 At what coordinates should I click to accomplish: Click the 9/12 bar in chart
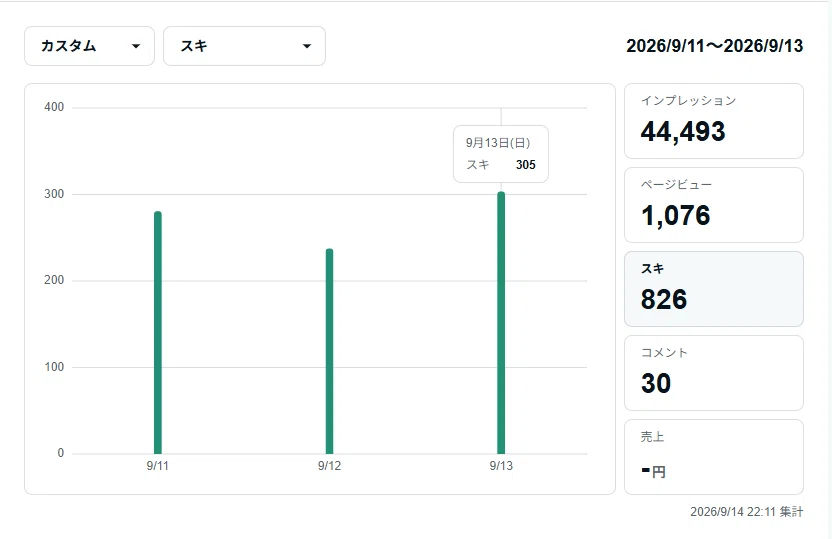[330, 351]
